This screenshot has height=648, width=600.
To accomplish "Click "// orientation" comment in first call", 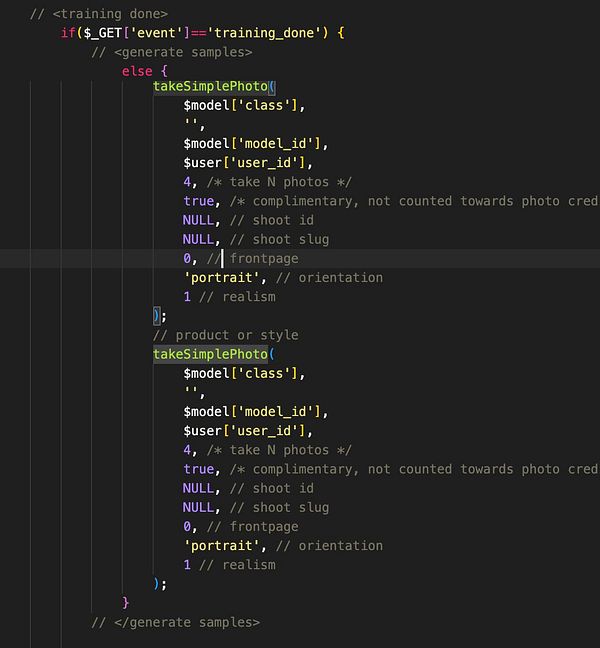I will click(329, 278).
